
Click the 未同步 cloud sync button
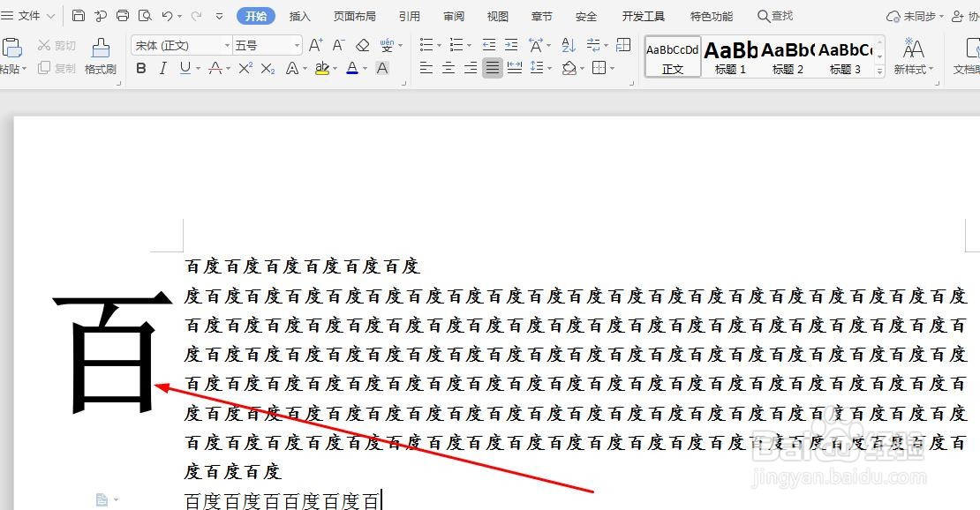(915, 16)
